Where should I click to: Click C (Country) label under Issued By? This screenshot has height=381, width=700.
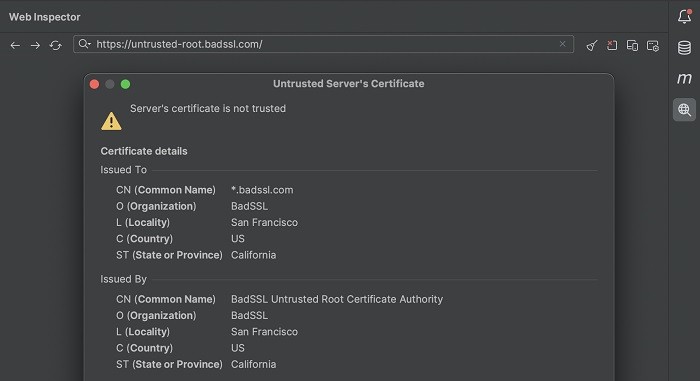click(x=144, y=348)
